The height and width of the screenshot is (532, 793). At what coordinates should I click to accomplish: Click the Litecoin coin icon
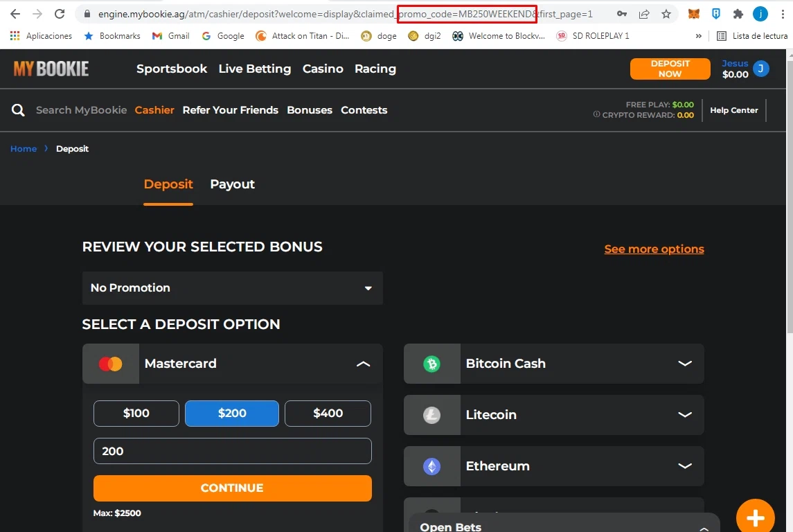tap(432, 415)
